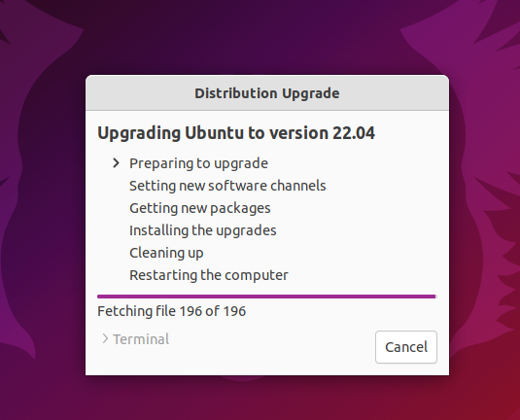Click the purple upgrade progress bar

pos(267,297)
